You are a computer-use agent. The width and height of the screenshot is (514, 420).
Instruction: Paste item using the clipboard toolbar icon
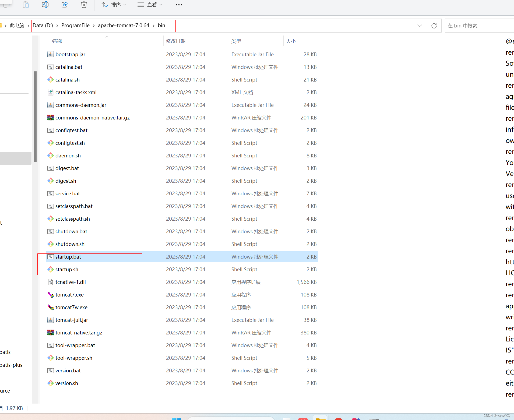(x=26, y=5)
